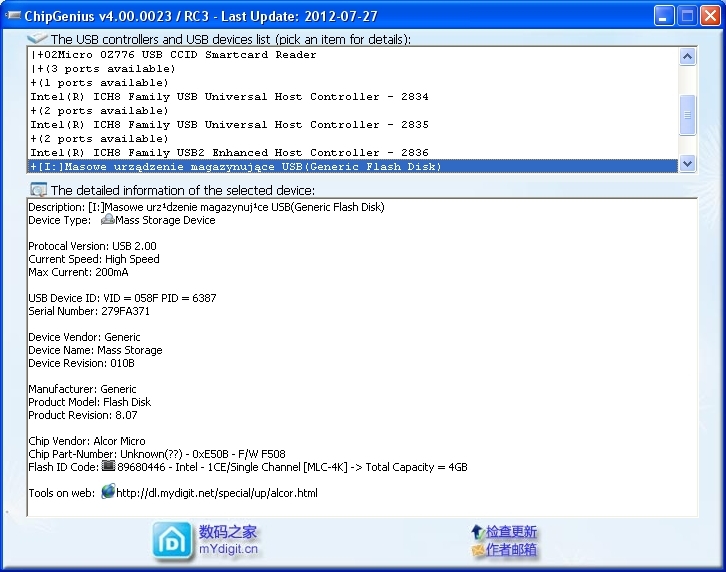Image resolution: width=726 pixels, height=572 pixels.
Task: Click 'Max Current: 200mA' text
Action: pyautogui.click(x=78, y=272)
